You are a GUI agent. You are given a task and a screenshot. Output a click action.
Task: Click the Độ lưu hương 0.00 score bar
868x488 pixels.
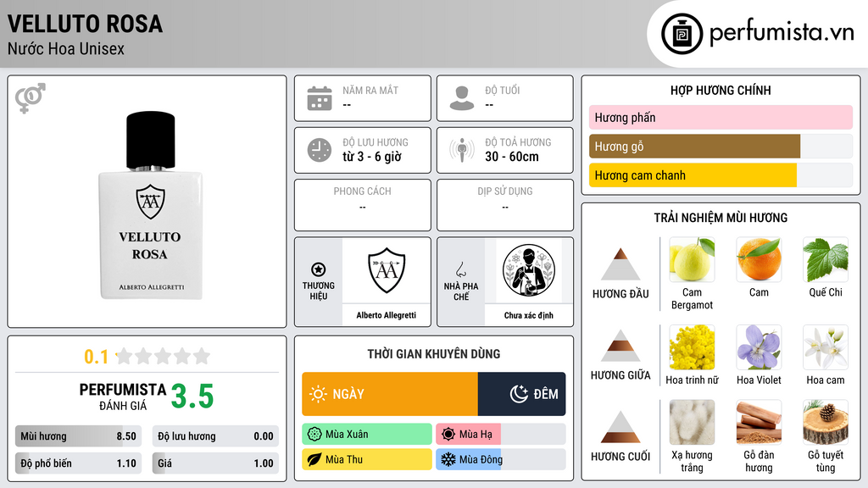(215, 436)
